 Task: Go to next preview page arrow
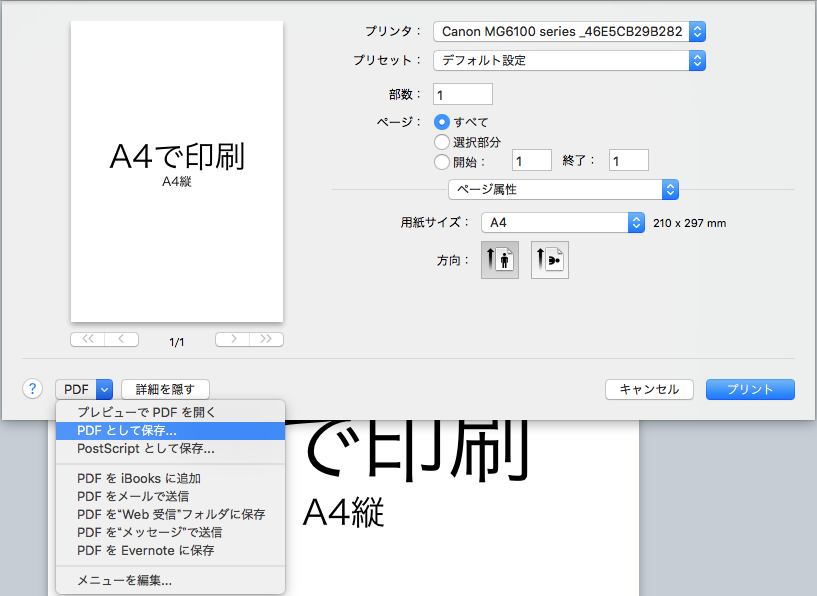[233, 339]
